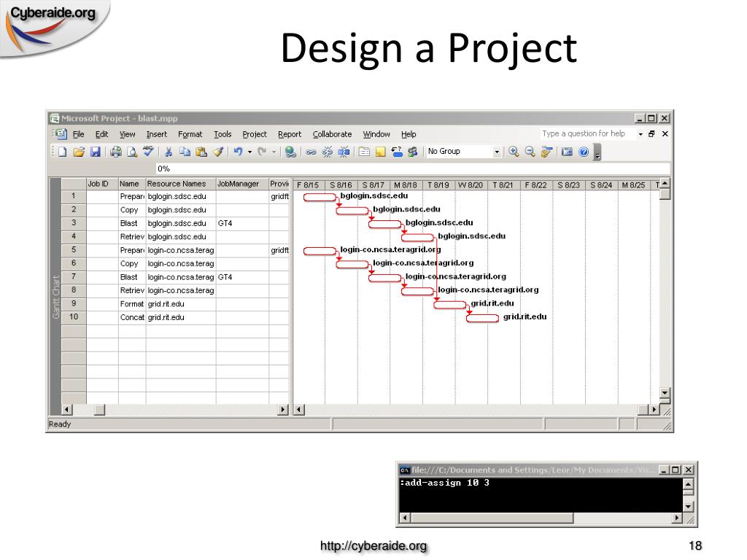This screenshot has height=560, width=747.
Task: Click the Link Tasks chain icon
Action: [311, 152]
